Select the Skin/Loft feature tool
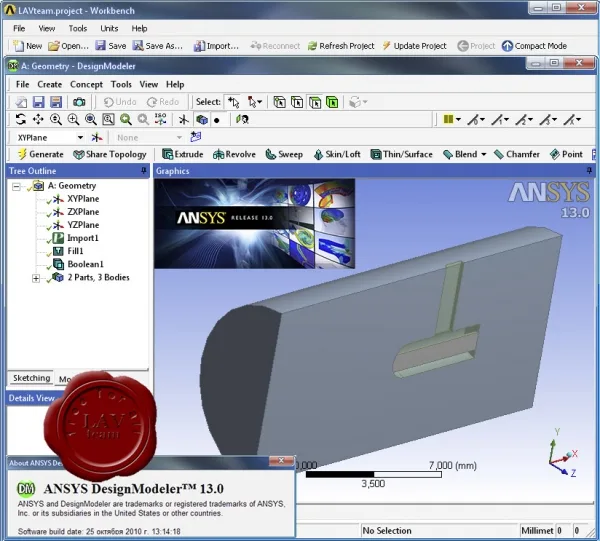600x541 pixels. tap(337, 154)
